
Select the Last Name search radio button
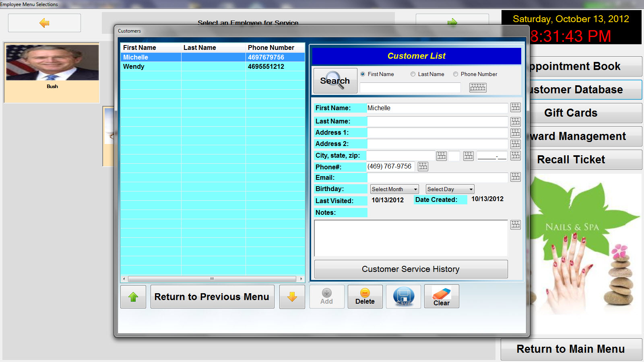point(413,74)
